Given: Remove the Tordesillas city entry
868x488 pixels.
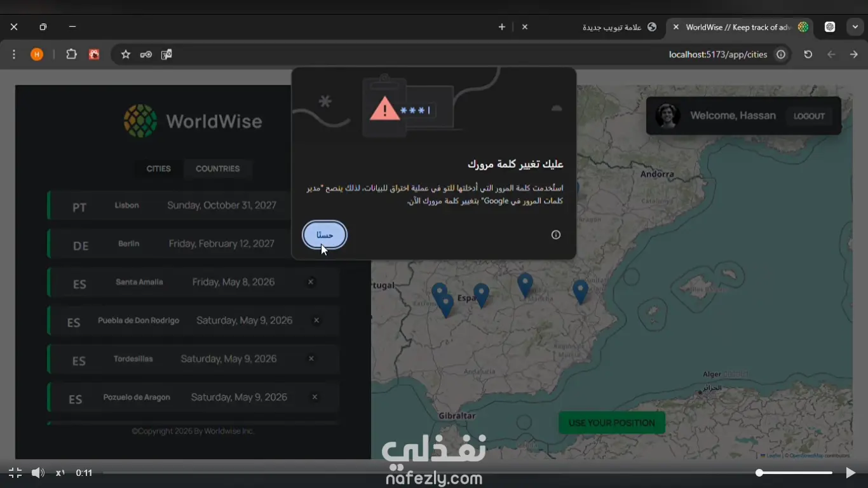Looking at the screenshot, I should point(311,359).
